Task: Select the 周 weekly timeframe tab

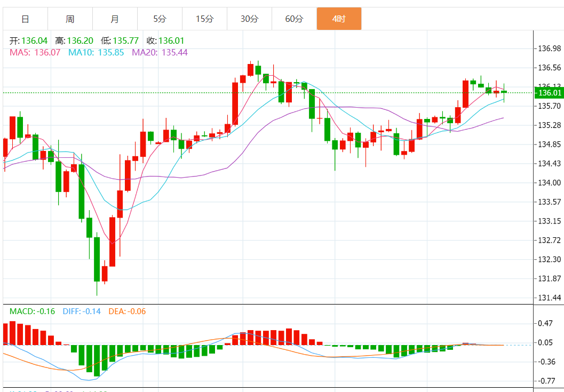Action: tap(70, 19)
